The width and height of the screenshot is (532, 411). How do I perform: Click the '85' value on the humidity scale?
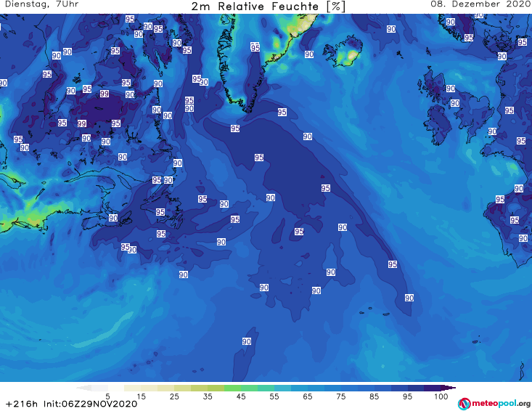pos(374,396)
